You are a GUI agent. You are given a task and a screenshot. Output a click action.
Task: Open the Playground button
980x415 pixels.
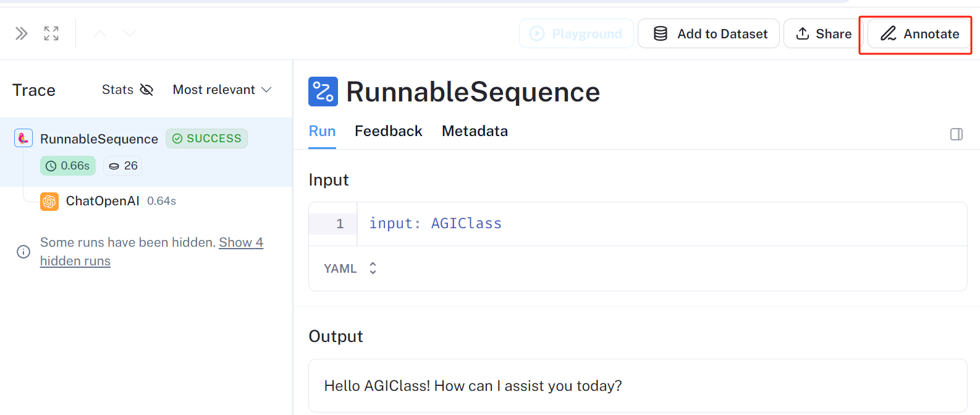(x=577, y=33)
